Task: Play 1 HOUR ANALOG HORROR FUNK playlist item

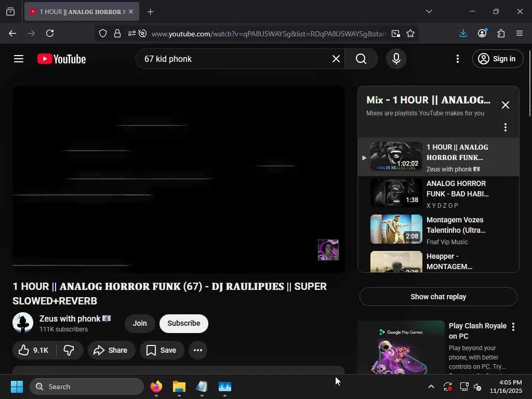Action: pyautogui.click(x=438, y=157)
